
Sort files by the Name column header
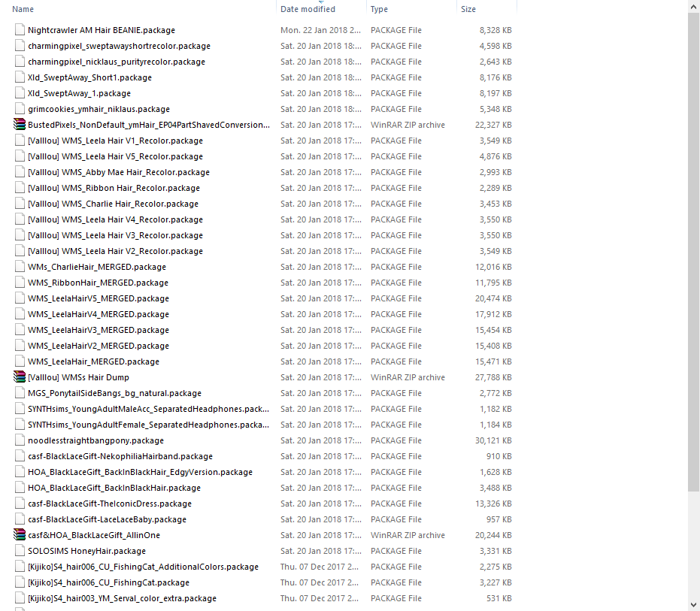(x=23, y=9)
